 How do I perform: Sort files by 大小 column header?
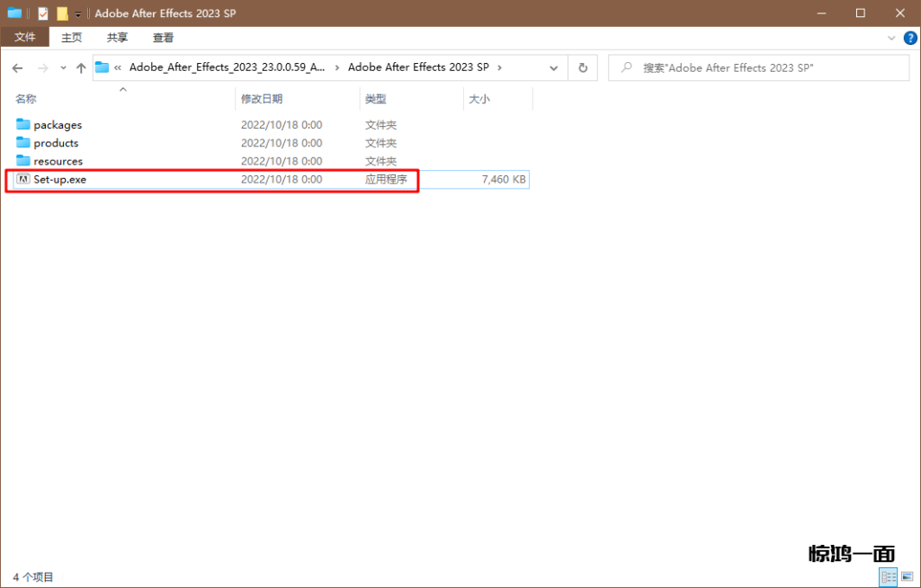tap(478, 99)
